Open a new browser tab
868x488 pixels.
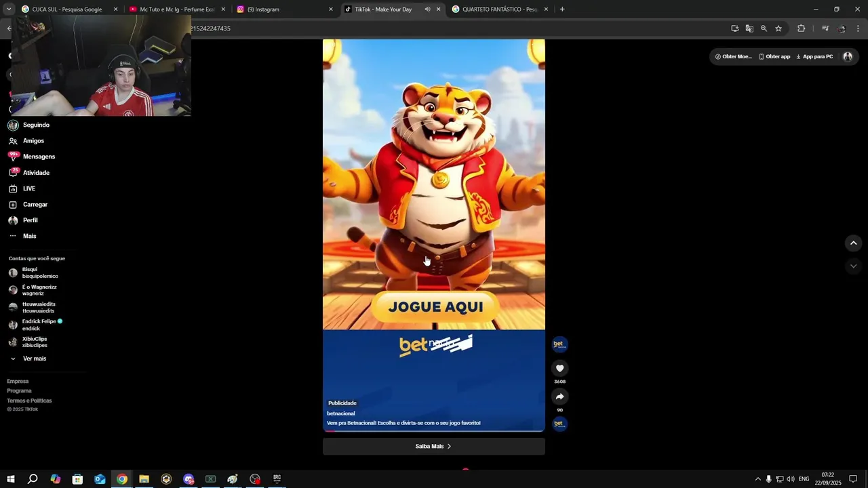562,9
